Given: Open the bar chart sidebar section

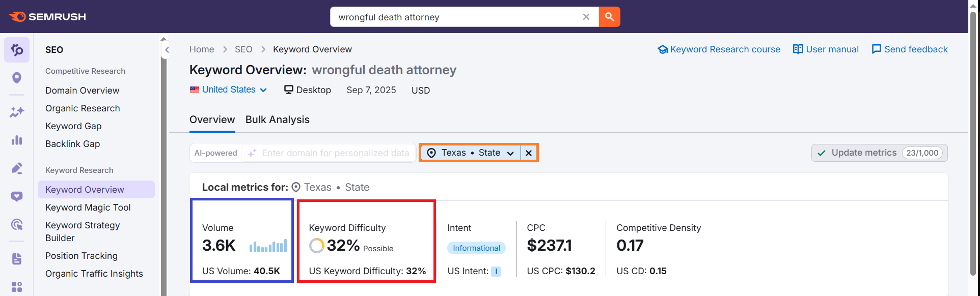Looking at the screenshot, I should 17,140.
